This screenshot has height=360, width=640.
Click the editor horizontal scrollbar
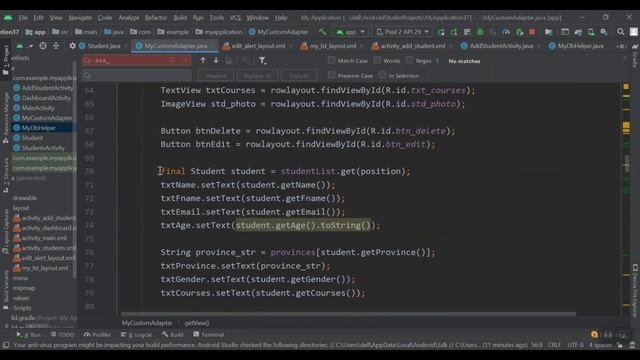(x=348, y=314)
